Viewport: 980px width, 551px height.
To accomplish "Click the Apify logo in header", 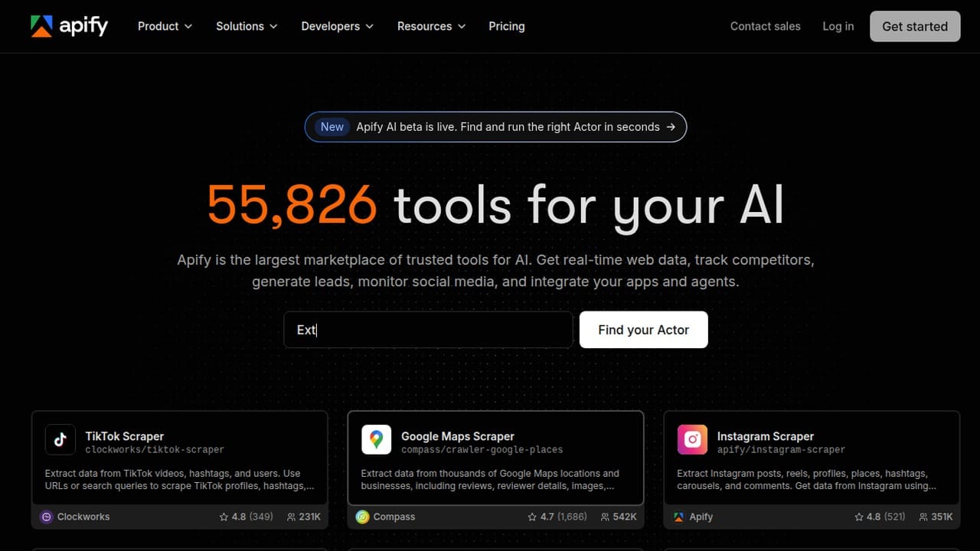I will pyautogui.click(x=70, y=26).
